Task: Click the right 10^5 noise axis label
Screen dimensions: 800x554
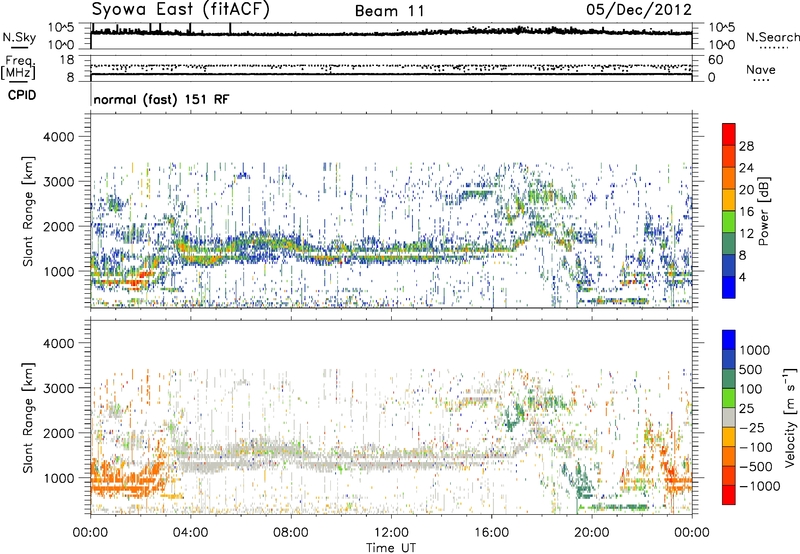Action: (x=722, y=27)
